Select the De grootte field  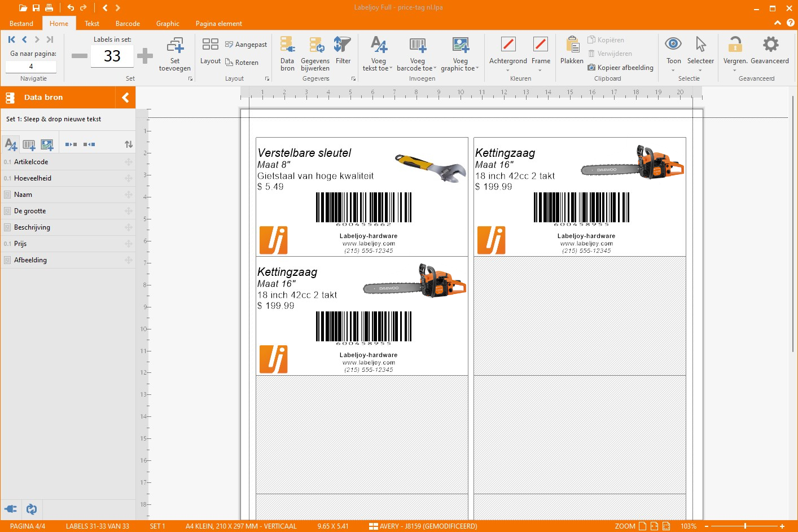tap(68, 211)
